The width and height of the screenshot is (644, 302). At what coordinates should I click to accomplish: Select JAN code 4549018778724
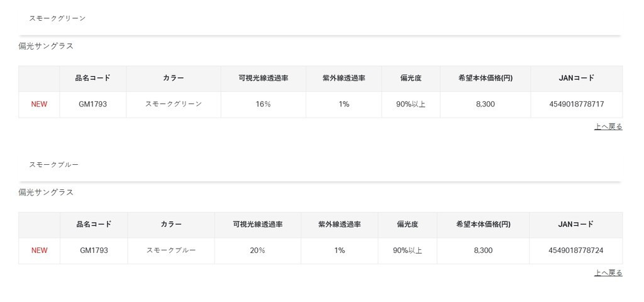[x=575, y=250]
